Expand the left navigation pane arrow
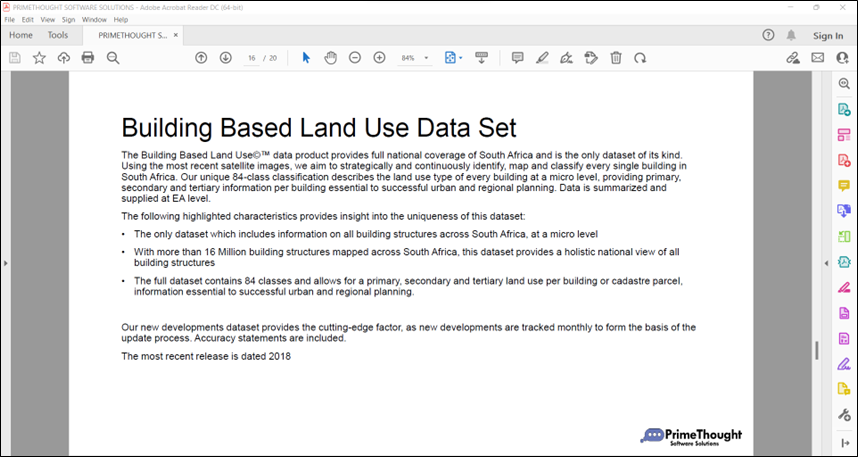Viewport: 858px width, 457px height. coord(5,263)
